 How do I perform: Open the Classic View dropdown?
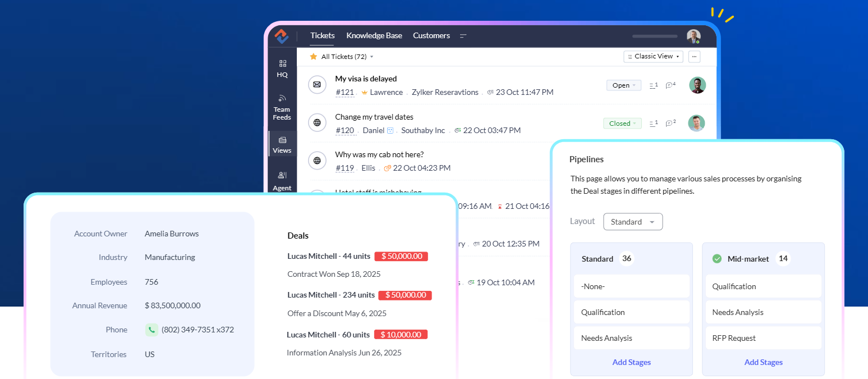pyautogui.click(x=653, y=56)
